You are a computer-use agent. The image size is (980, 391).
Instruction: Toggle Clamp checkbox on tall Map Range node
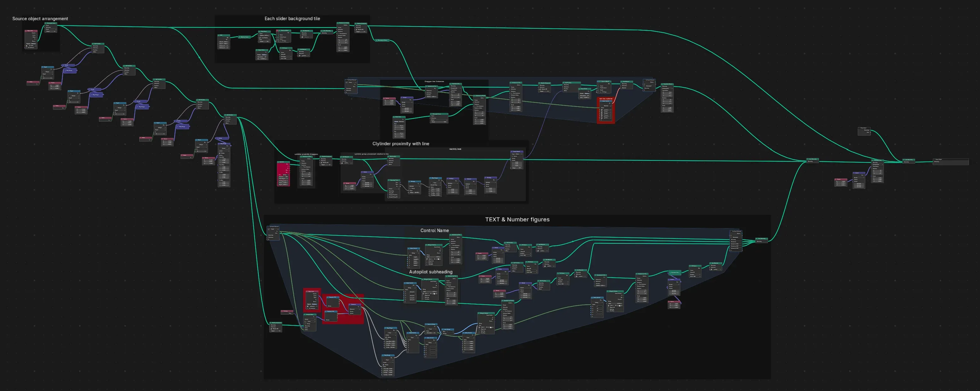tap(220, 154)
